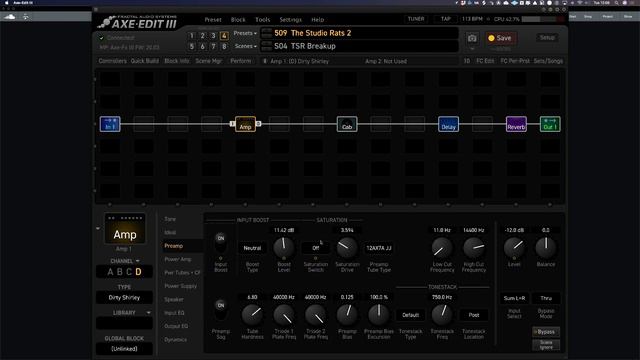The image size is (640, 360).
Task: Open the Preamp Tube Type 12AX7A JJ selector
Action: pyautogui.click(x=379, y=248)
